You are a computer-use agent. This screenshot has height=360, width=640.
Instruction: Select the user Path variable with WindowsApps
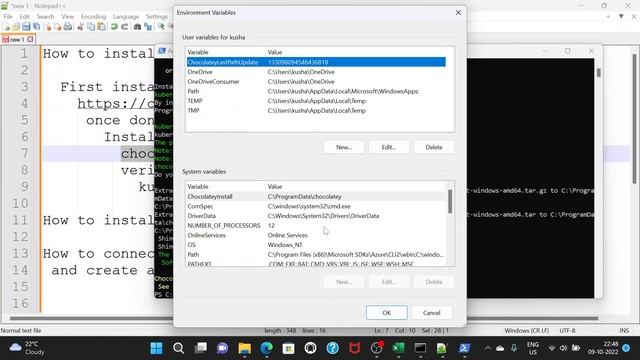tap(316, 91)
